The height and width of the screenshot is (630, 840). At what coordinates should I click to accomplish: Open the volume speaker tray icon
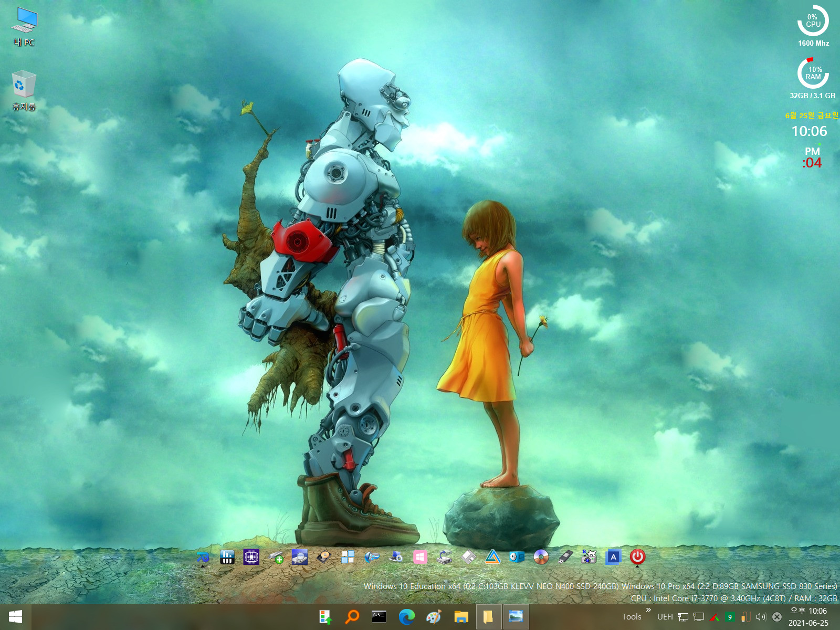tap(761, 617)
